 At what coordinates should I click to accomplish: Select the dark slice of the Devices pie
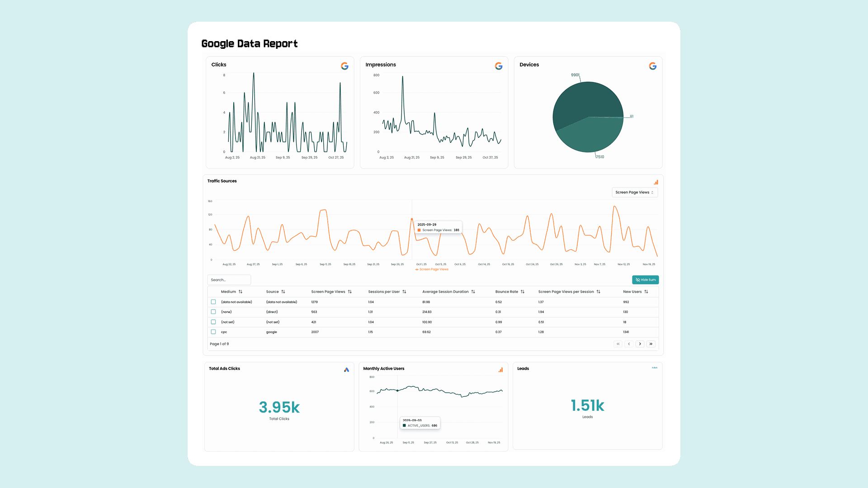tap(588, 99)
